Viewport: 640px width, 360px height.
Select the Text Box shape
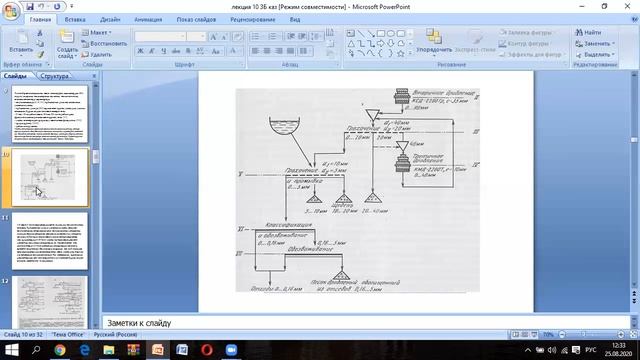[351, 33]
